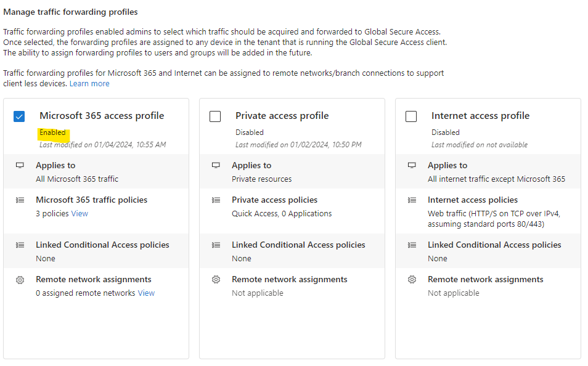Enable the Private access profile checkbox
Screen dimensions: 588x366
pyautogui.click(x=215, y=116)
